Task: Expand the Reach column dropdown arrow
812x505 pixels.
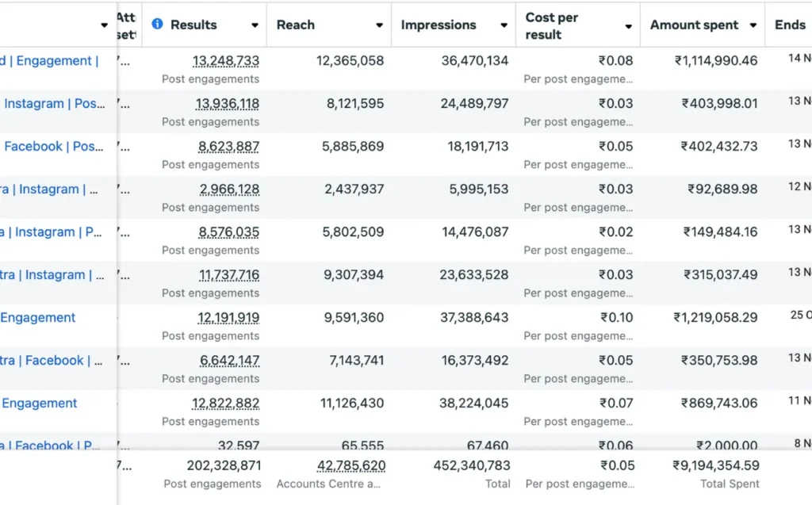Action: [x=379, y=25]
